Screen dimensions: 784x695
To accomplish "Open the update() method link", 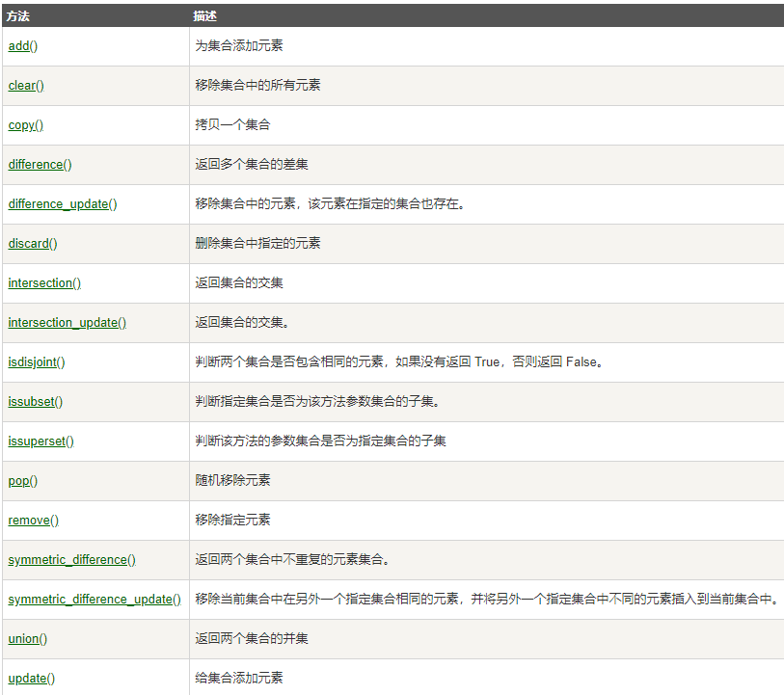I will [32, 679].
